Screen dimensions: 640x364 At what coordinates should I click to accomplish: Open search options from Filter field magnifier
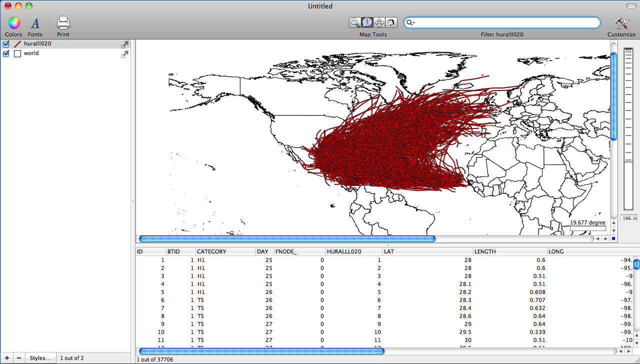(411, 22)
